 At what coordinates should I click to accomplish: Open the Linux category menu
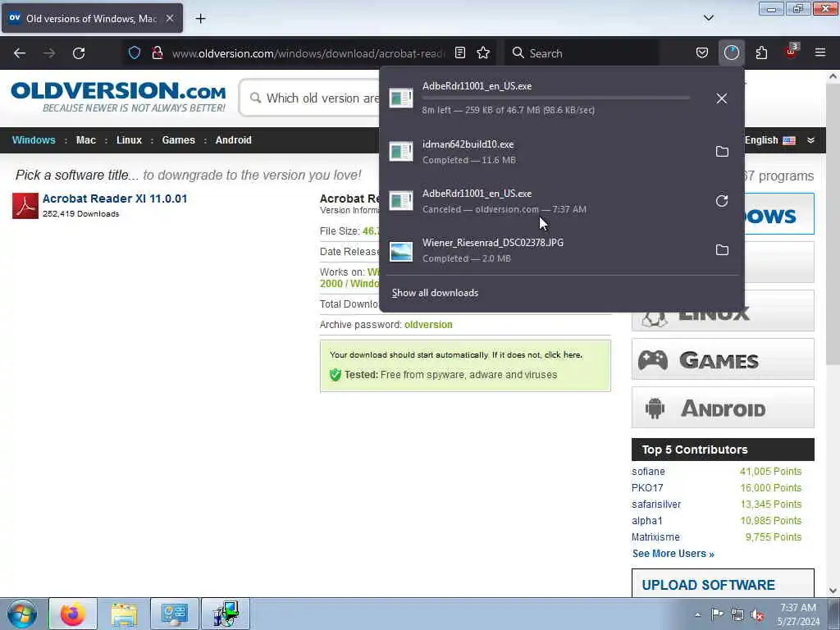tap(129, 139)
